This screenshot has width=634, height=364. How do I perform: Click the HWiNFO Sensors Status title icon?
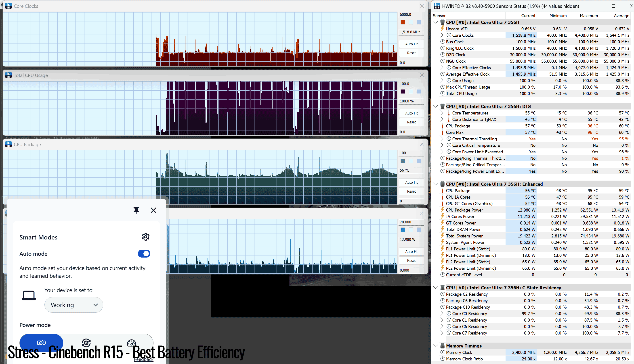[437, 6]
